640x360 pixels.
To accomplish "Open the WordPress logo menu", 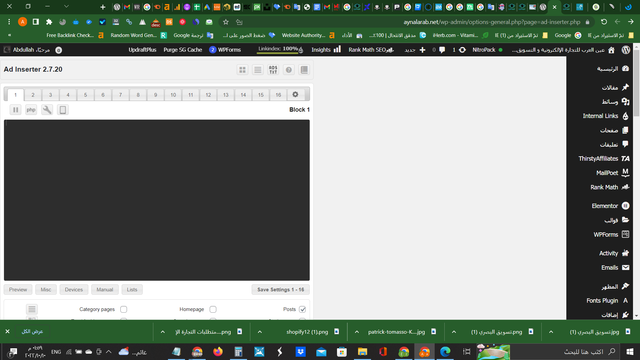I will (x=626, y=50).
